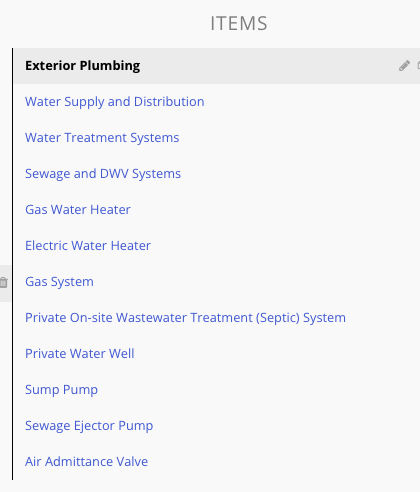Click the black vertical divider bar
Screen dimensions: 420x492
click(13, 264)
